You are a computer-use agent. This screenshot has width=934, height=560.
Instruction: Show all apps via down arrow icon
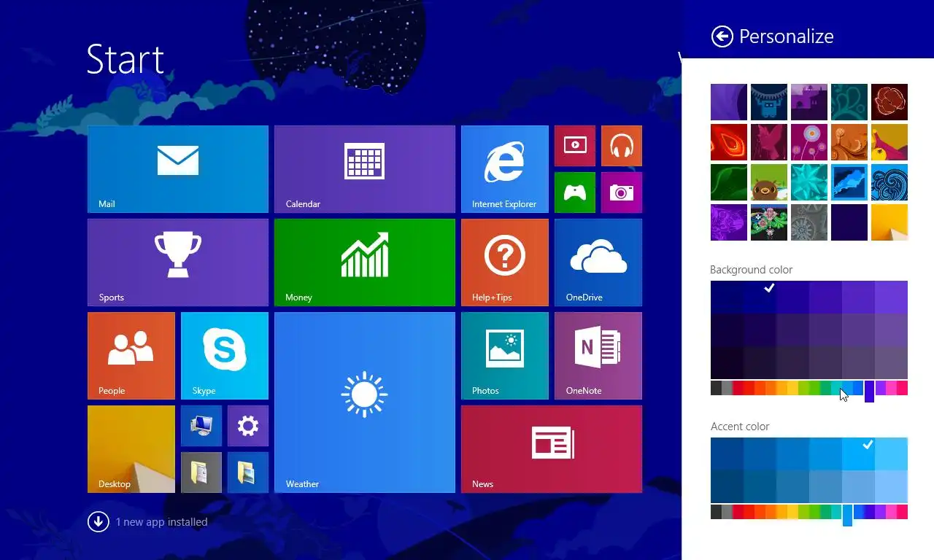99,522
